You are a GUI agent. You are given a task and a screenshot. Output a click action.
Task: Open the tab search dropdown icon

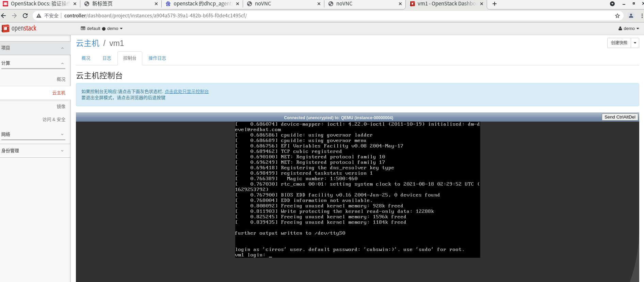(x=612, y=4)
